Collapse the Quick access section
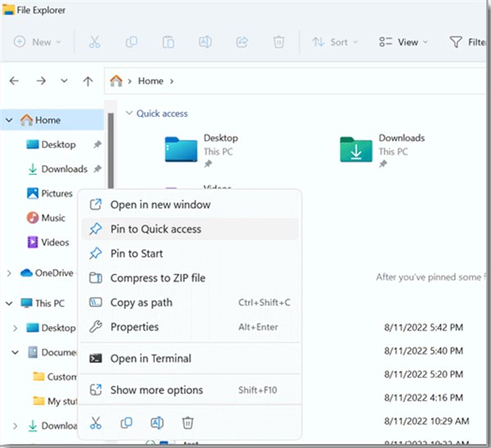Screen dimensions: 491x448 tap(129, 113)
